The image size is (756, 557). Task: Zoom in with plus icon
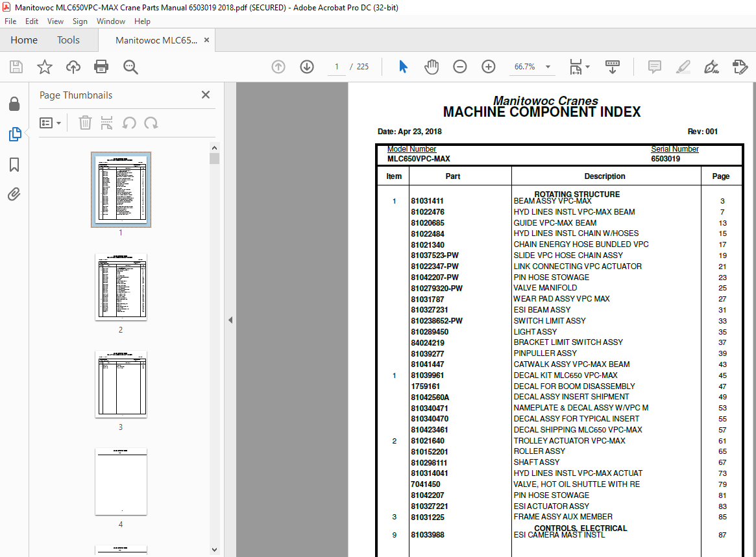tap(489, 67)
